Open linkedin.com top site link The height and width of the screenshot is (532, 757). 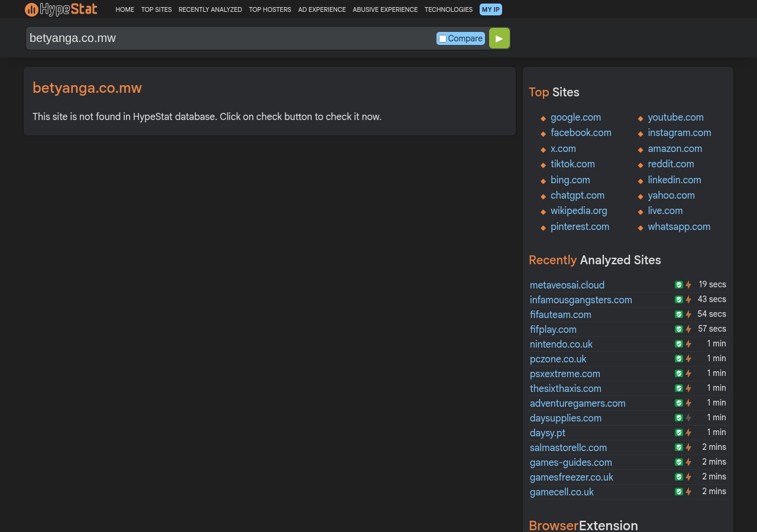[674, 180]
